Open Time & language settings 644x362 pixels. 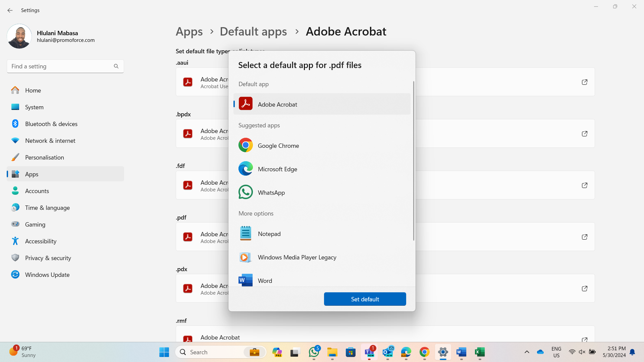pos(65,207)
